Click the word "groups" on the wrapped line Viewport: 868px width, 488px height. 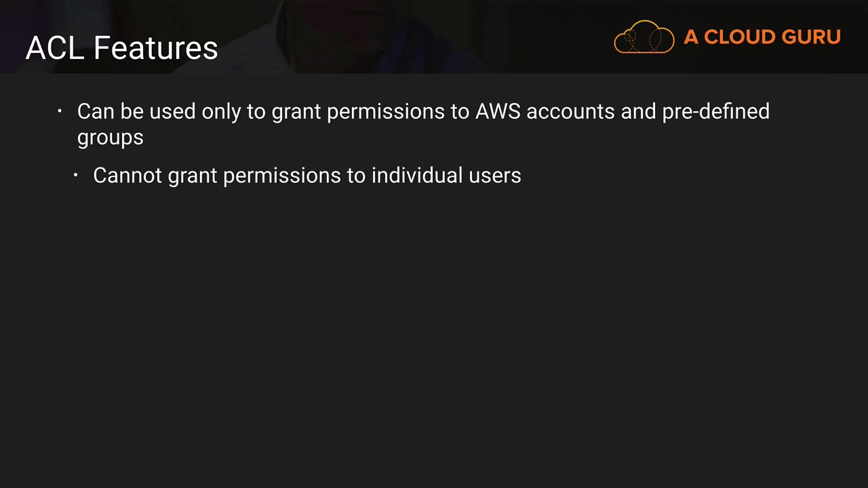pos(110,138)
